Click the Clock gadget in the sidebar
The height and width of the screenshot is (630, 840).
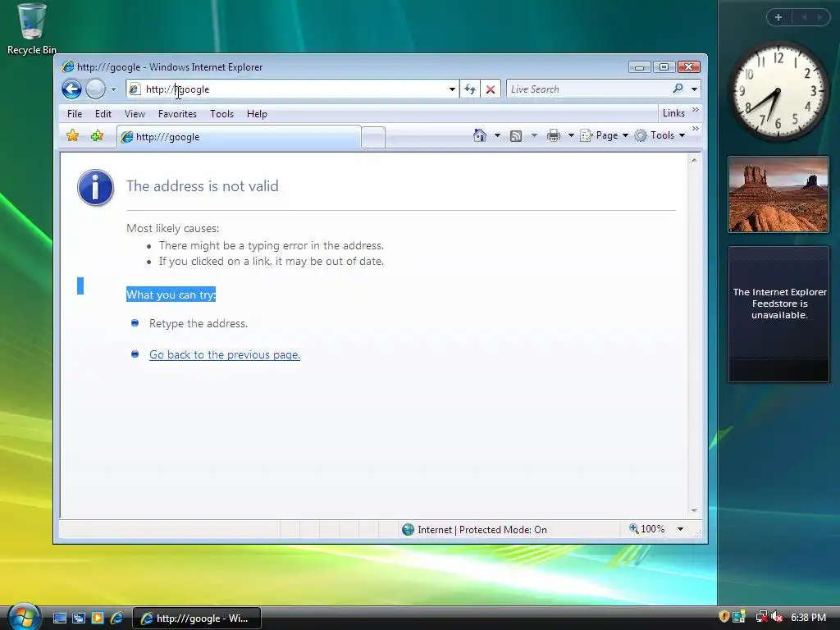[x=778, y=92]
